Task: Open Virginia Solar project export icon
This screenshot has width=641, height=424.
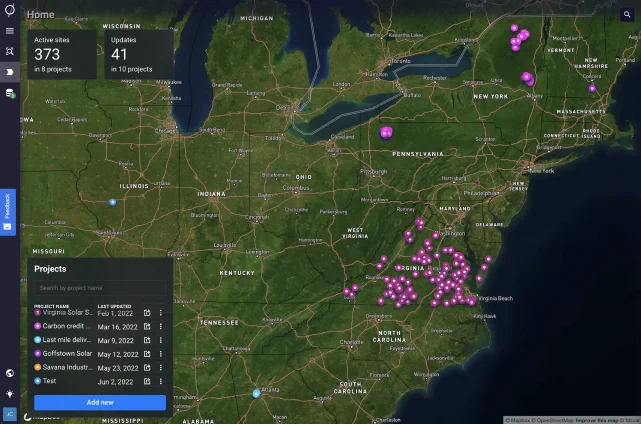Action: [x=147, y=313]
